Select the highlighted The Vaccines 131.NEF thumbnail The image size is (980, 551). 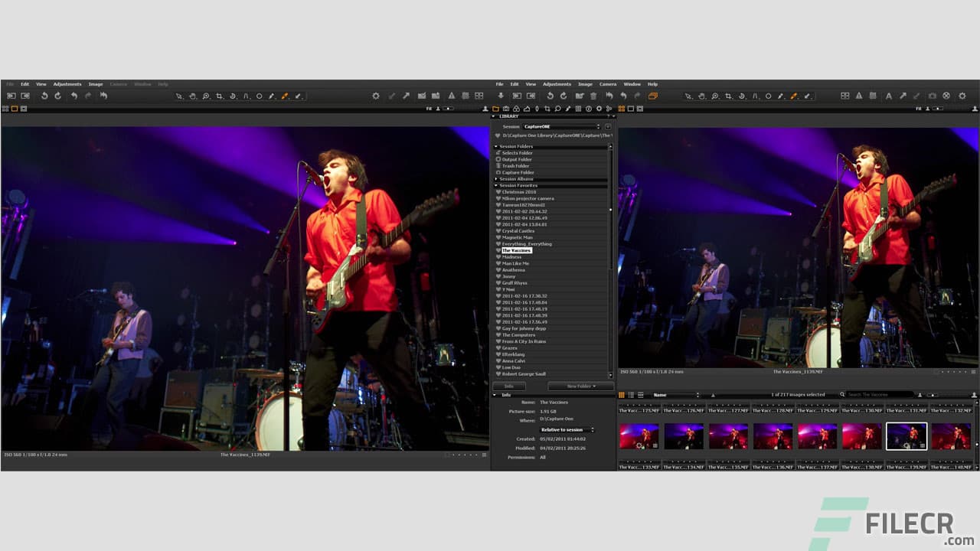(x=906, y=436)
